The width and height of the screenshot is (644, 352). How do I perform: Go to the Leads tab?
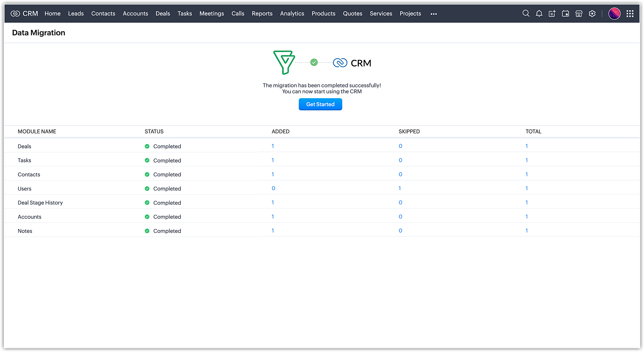point(76,14)
